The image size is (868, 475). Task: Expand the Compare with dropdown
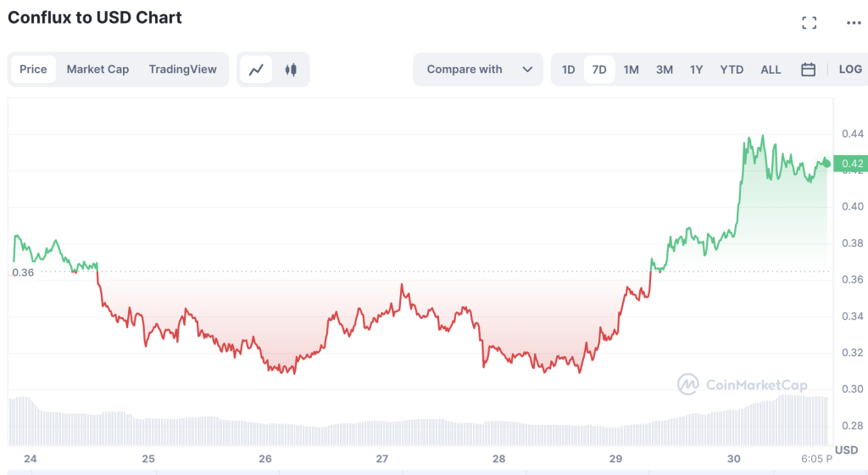coord(478,70)
